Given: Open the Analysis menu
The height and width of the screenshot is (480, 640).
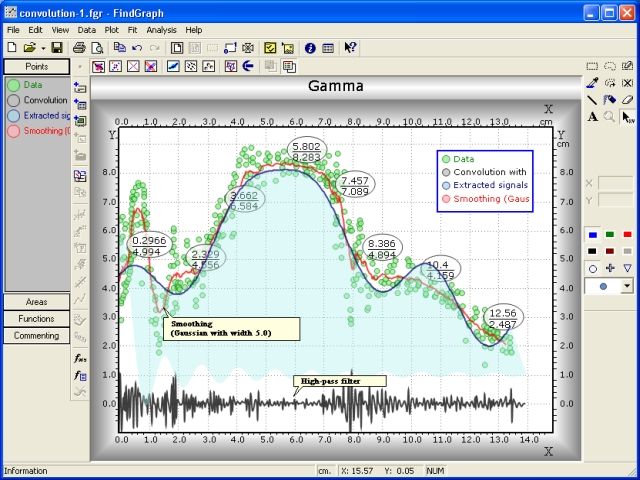Looking at the screenshot, I should pos(161,30).
